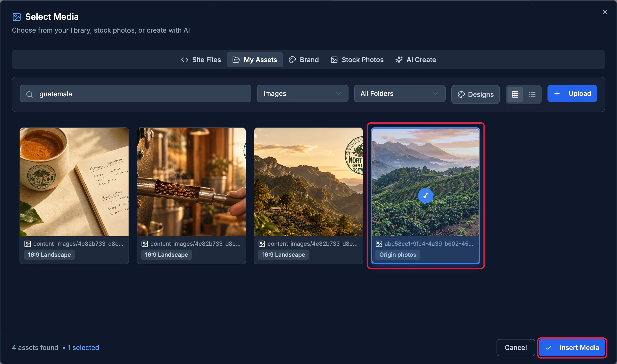This screenshot has width=617, height=364.
Task: Click the palette icon in Designs button
Action: click(461, 94)
